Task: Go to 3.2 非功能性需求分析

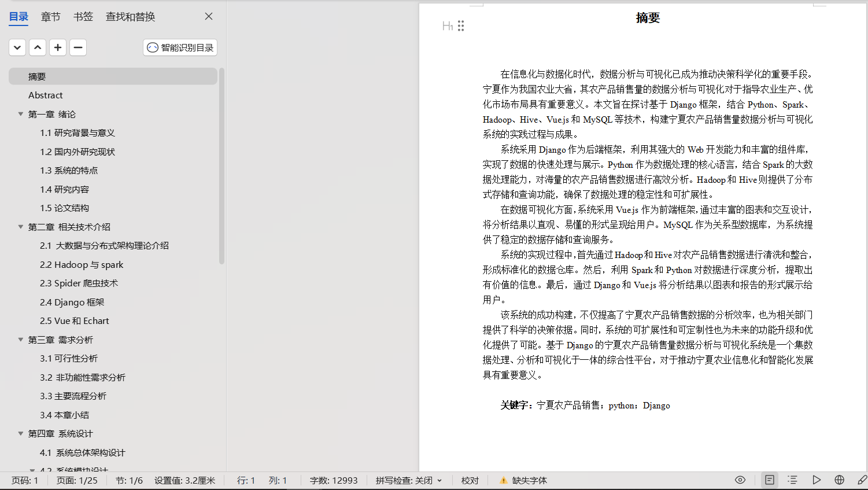Action: click(83, 377)
